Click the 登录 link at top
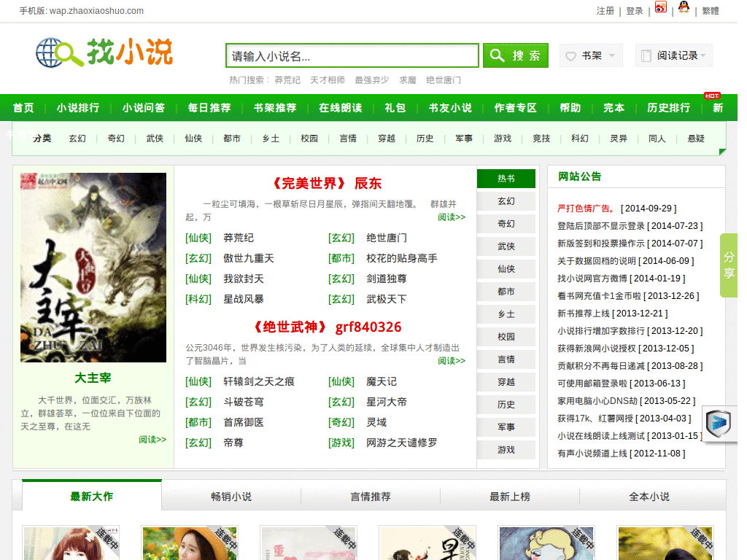This screenshot has height=560, width=747. pos(635,11)
